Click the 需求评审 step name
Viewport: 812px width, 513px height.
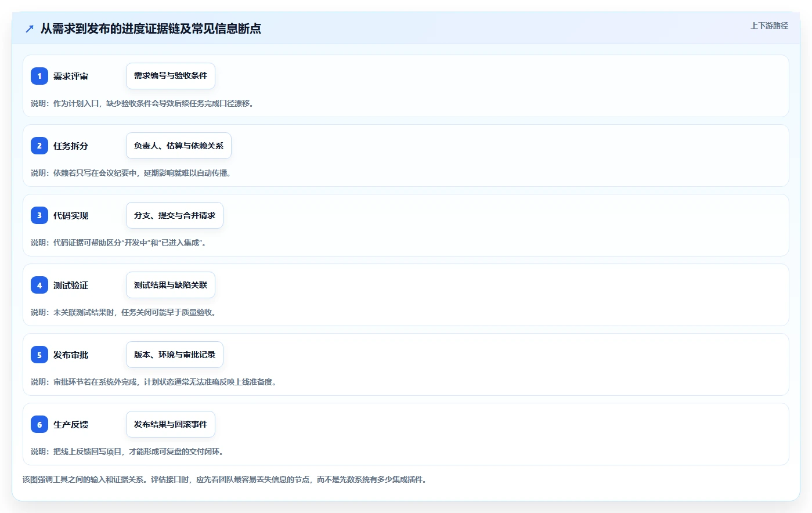coord(71,76)
